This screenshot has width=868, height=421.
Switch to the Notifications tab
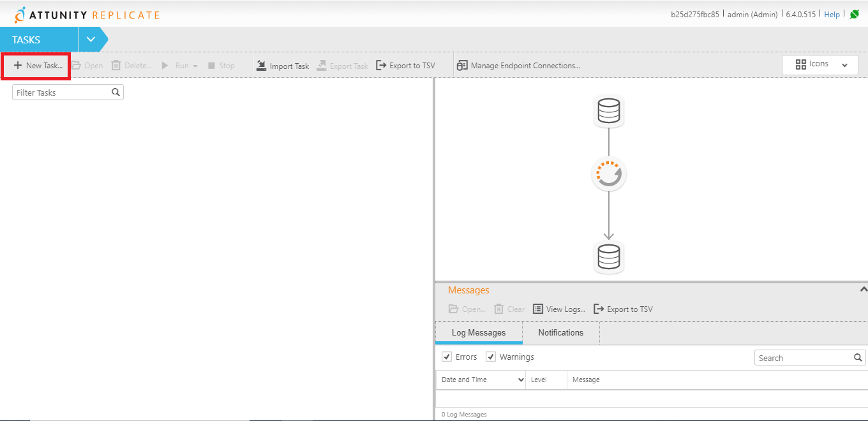pyautogui.click(x=561, y=333)
